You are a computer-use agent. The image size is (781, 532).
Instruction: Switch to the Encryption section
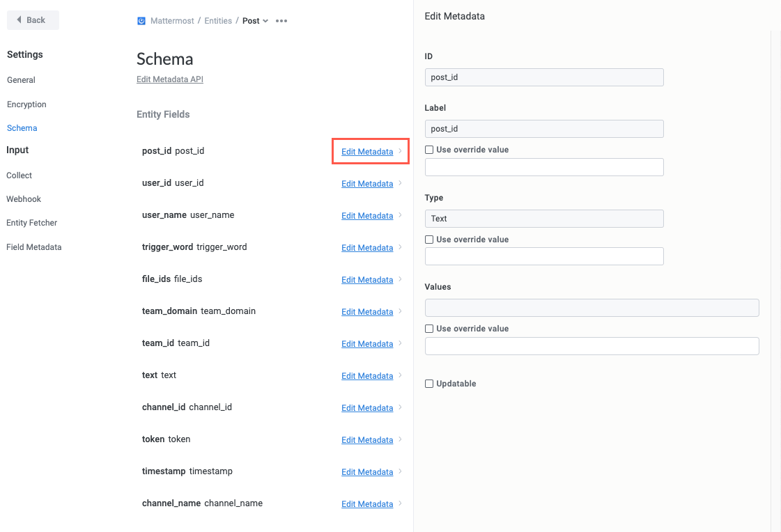26,104
